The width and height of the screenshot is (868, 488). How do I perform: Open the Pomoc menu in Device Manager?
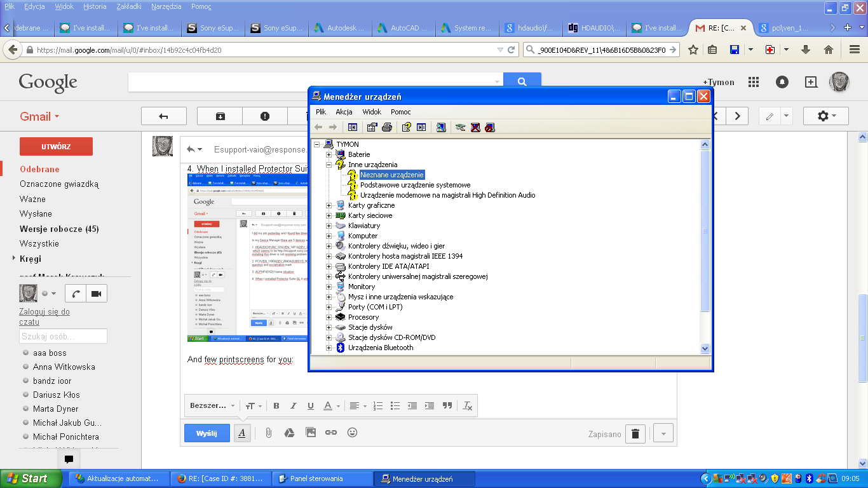click(x=401, y=112)
